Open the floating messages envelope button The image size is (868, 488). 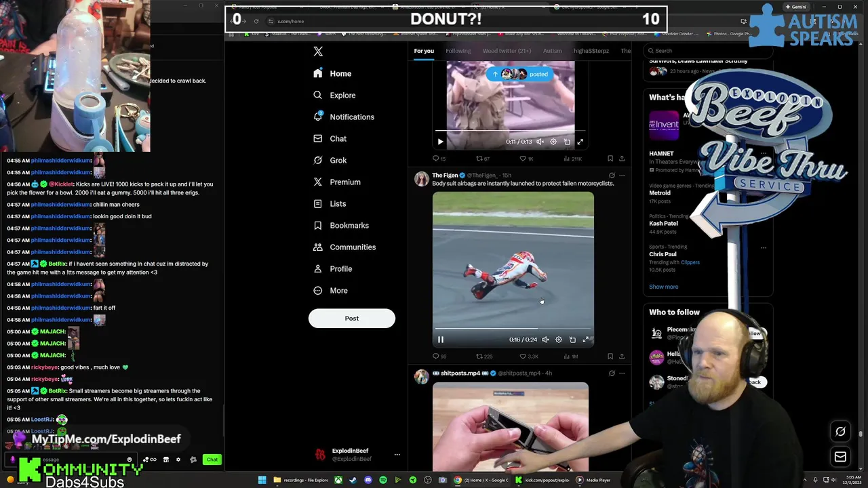(x=840, y=457)
